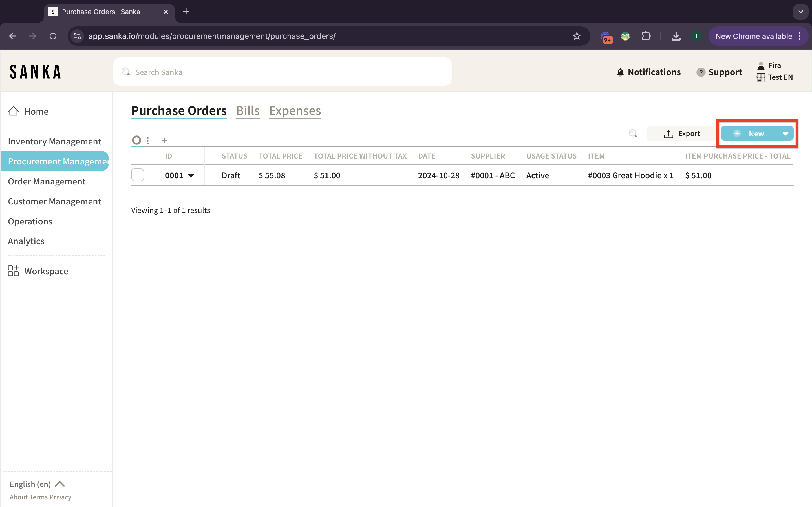The height and width of the screenshot is (507, 812).
Task: Click the Export button
Action: coord(681,134)
